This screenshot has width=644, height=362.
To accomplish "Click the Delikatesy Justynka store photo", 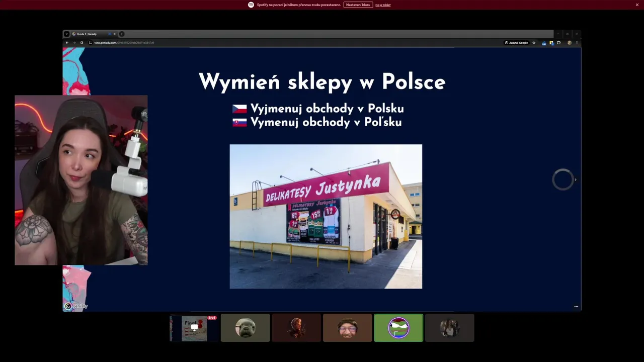I will tap(326, 217).
